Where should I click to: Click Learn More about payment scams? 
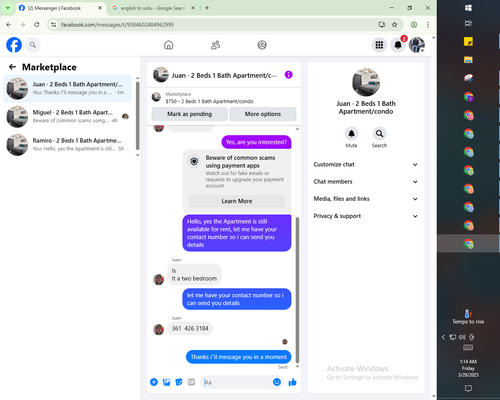(237, 201)
